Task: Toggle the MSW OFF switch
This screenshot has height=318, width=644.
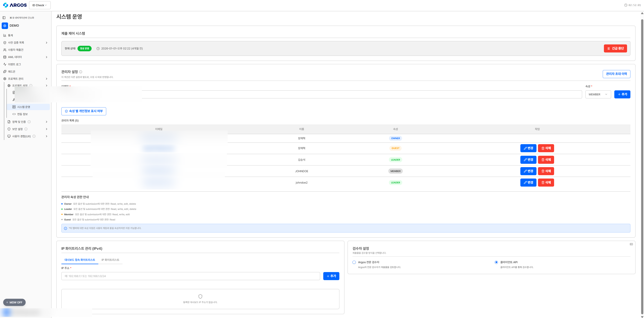Action: coord(14,302)
